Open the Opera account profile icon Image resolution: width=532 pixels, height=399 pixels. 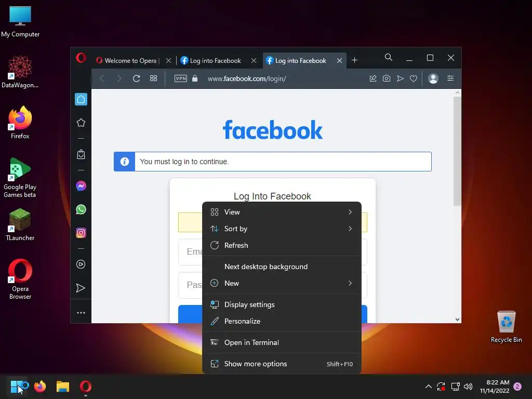click(433, 78)
